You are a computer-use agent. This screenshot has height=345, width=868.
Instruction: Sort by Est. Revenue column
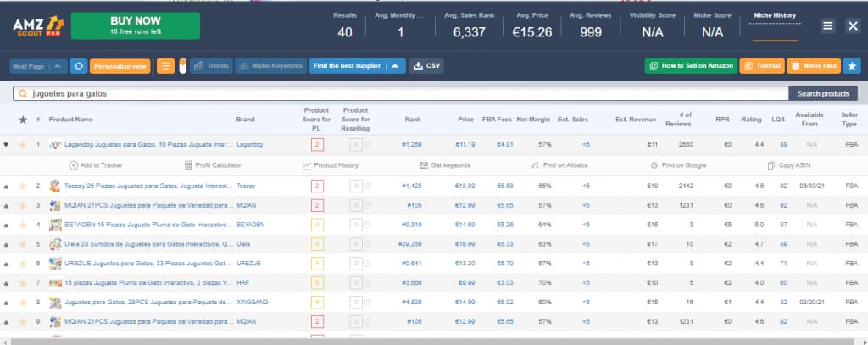[636, 119]
